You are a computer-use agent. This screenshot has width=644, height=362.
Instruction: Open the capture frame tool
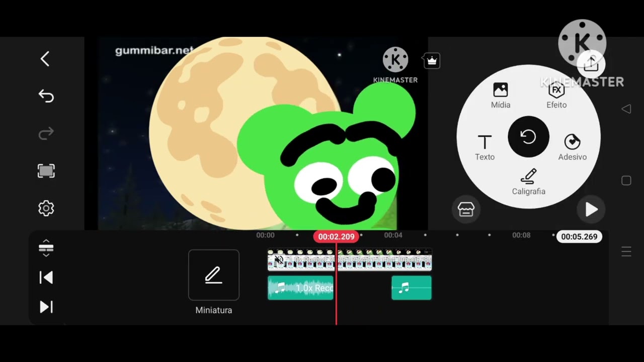[46, 171]
